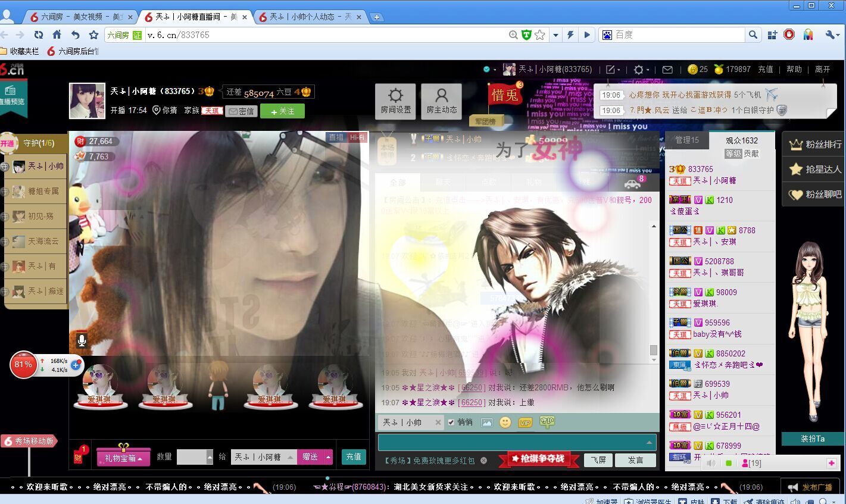This screenshot has height=504, width=846.
Task: Click the browser home icon
Action: tap(57, 35)
